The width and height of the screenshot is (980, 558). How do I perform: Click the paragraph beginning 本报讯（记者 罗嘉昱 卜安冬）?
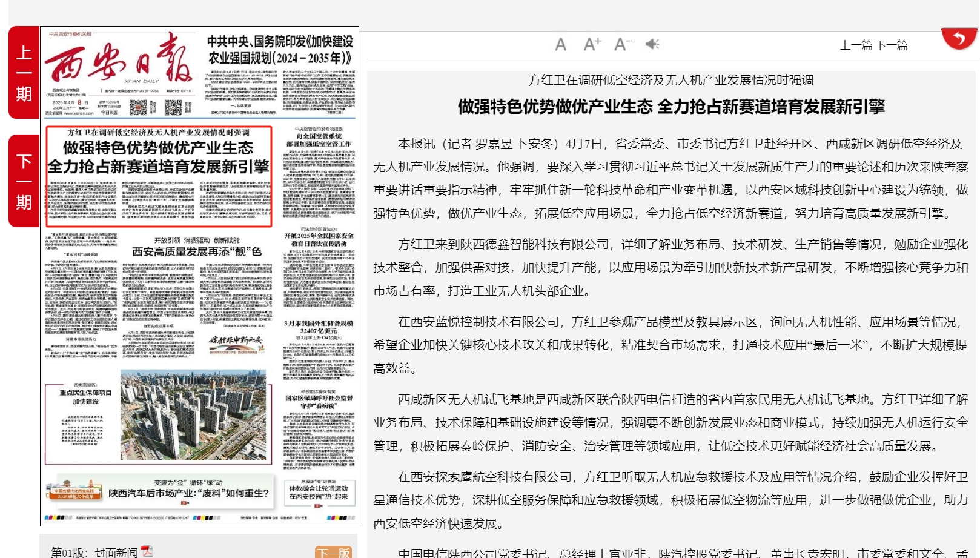(x=671, y=178)
